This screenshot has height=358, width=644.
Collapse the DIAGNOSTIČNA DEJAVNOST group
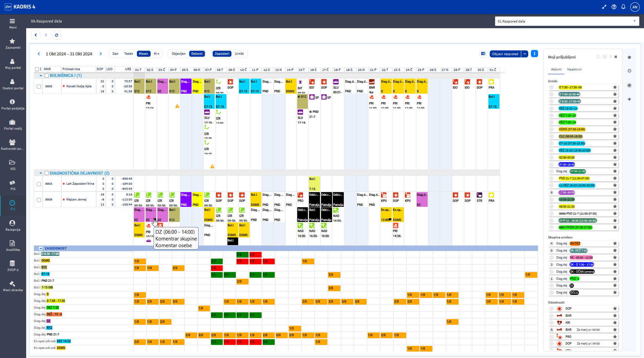(41, 173)
